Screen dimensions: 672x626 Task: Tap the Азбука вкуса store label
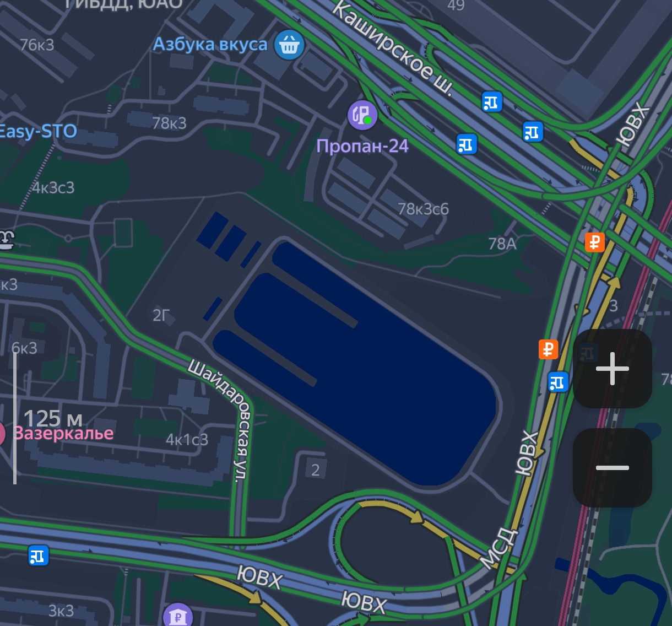tap(210, 44)
